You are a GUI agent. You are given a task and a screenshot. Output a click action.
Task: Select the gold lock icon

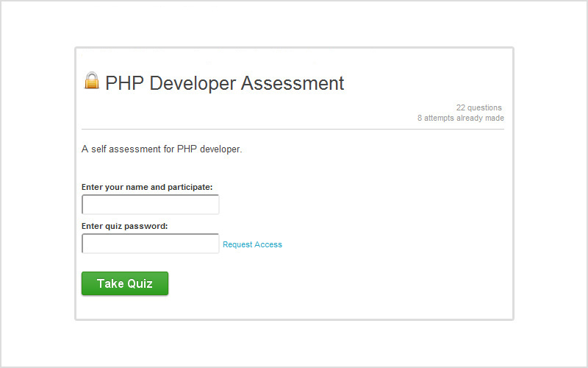pyautogui.click(x=92, y=80)
